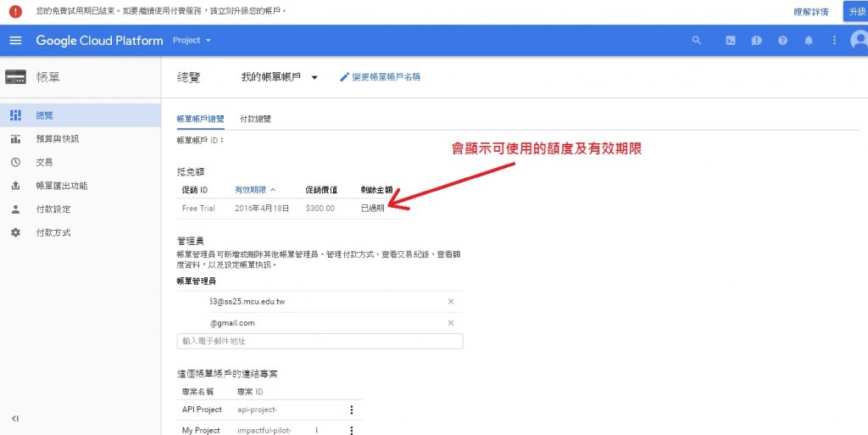868x435 pixels.
Task: Focus the 輸入電子郵件地址 input field
Action: [320, 342]
